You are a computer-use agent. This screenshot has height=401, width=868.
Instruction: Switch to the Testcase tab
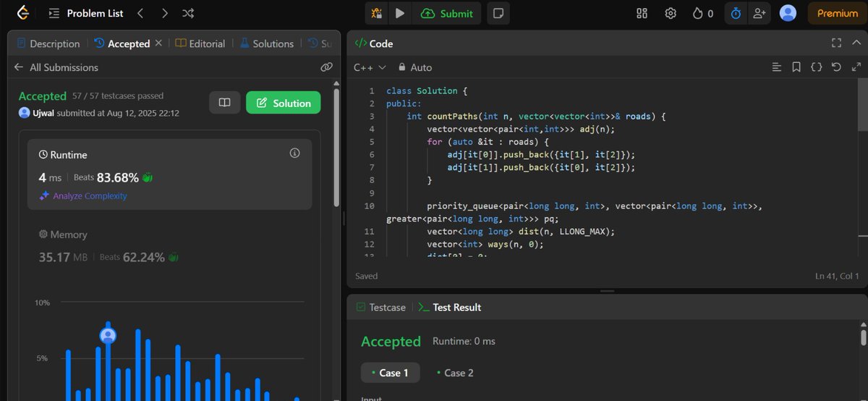pyautogui.click(x=380, y=307)
